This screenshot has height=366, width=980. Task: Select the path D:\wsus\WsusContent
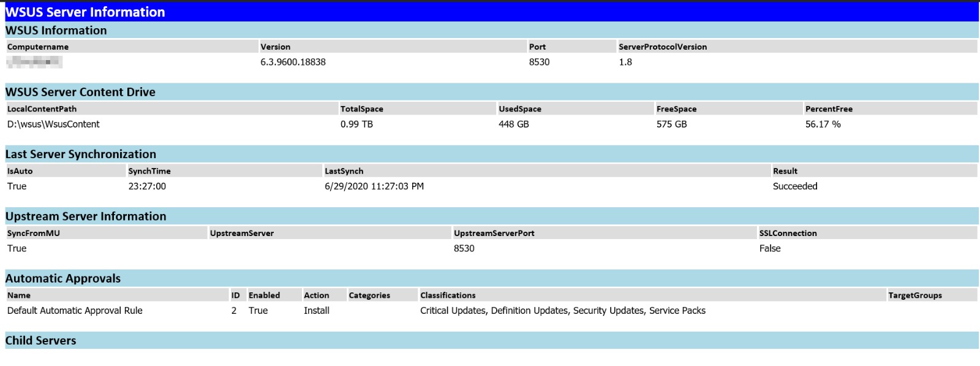point(53,124)
